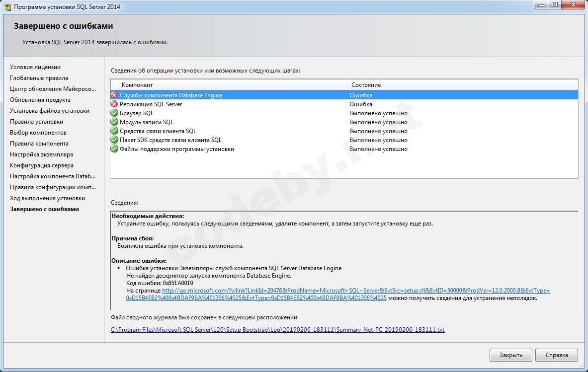
Task: Click the Описание ошибки heading
Action: [x=139, y=260]
